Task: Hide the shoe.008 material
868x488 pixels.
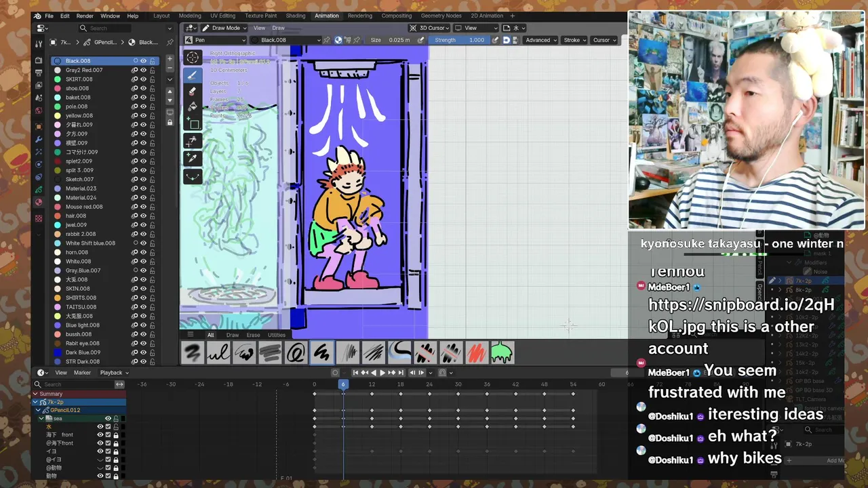Action: pos(143,88)
